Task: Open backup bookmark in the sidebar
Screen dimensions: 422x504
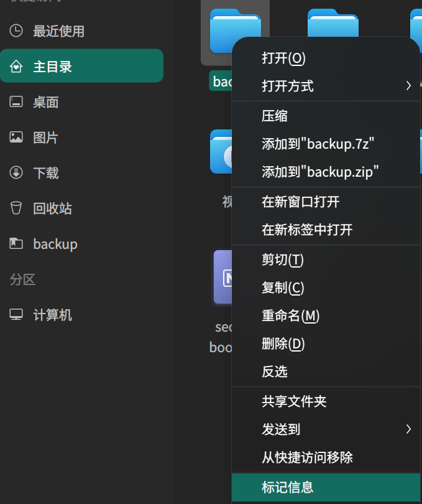Action: coord(81,243)
